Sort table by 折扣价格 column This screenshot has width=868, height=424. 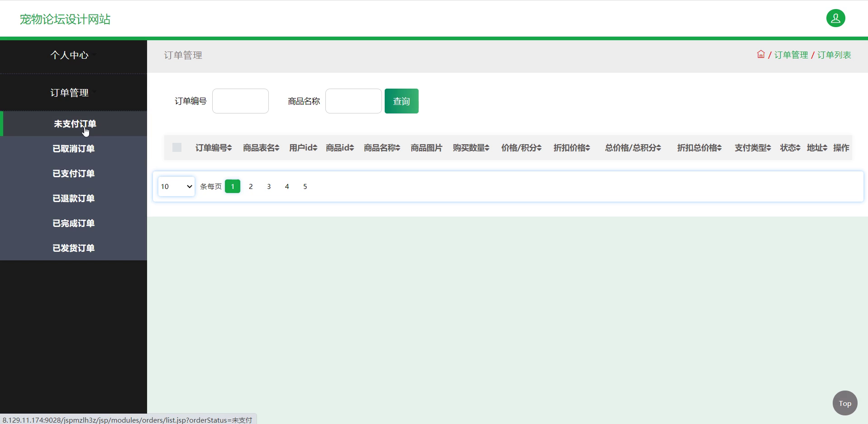click(572, 147)
